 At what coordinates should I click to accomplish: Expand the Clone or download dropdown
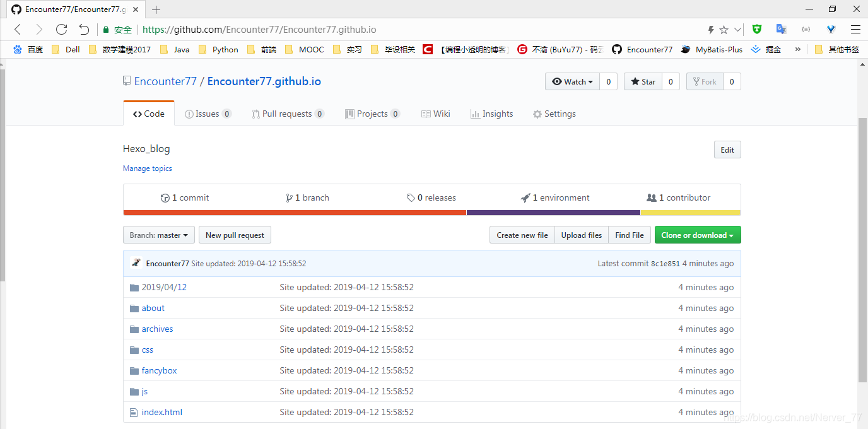(x=698, y=235)
